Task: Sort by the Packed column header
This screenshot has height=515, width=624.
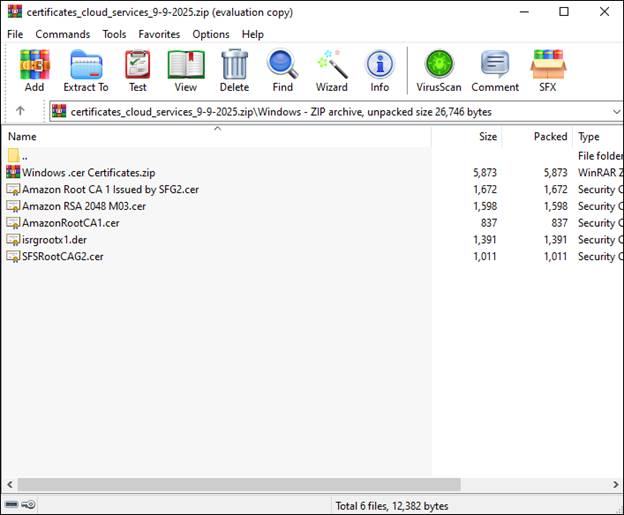Action: 537,137
